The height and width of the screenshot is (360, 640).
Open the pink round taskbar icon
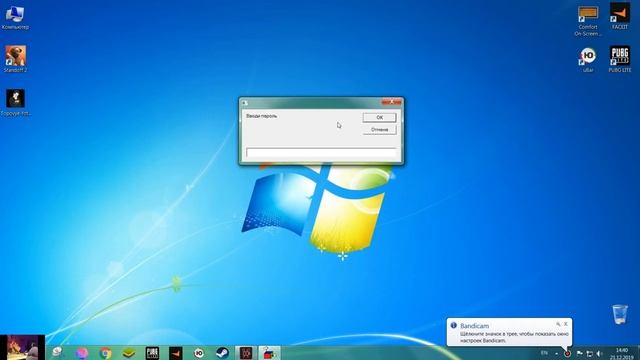click(x=82, y=353)
